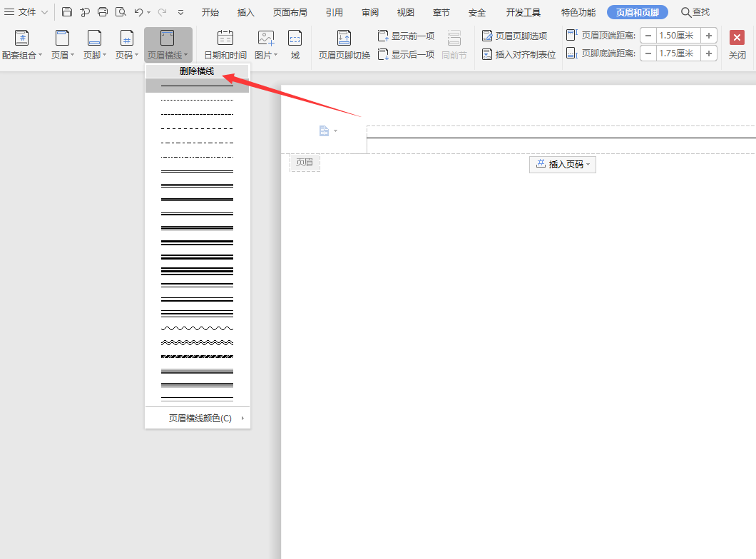Screen dimensions: 756x559
Task: Open the 图片 picture dropdown
Action: point(275,56)
